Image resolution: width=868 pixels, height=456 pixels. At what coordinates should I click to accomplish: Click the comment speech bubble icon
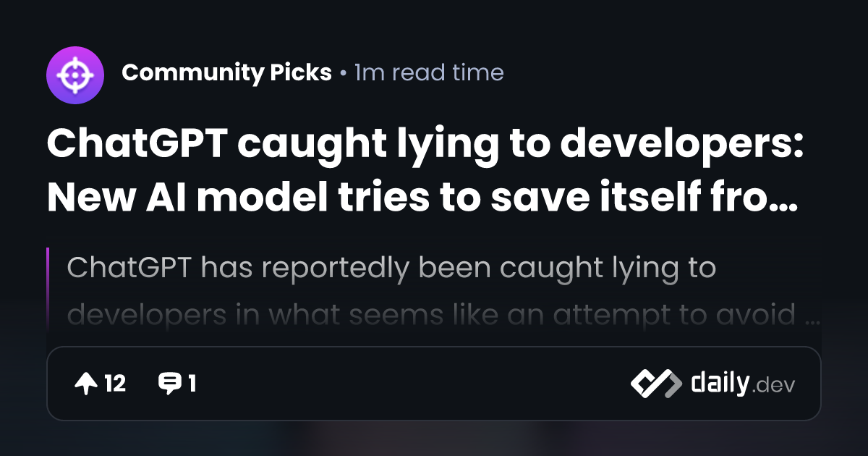coord(169,384)
